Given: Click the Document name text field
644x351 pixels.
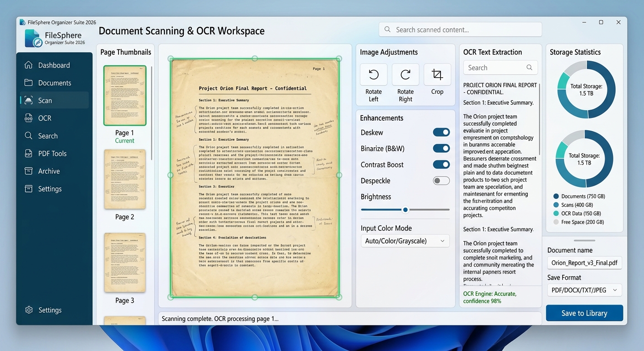Looking at the screenshot, I should click(x=585, y=263).
